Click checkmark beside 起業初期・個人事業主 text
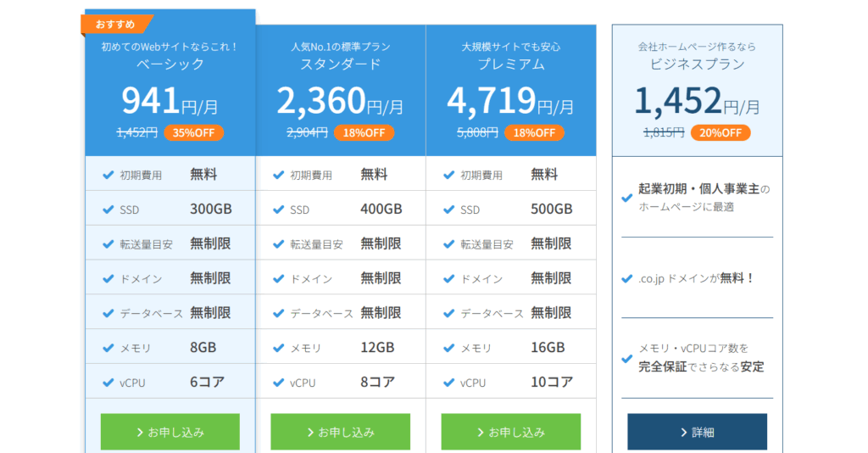The height and width of the screenshot is (453, 868). [x=626, y=198]
